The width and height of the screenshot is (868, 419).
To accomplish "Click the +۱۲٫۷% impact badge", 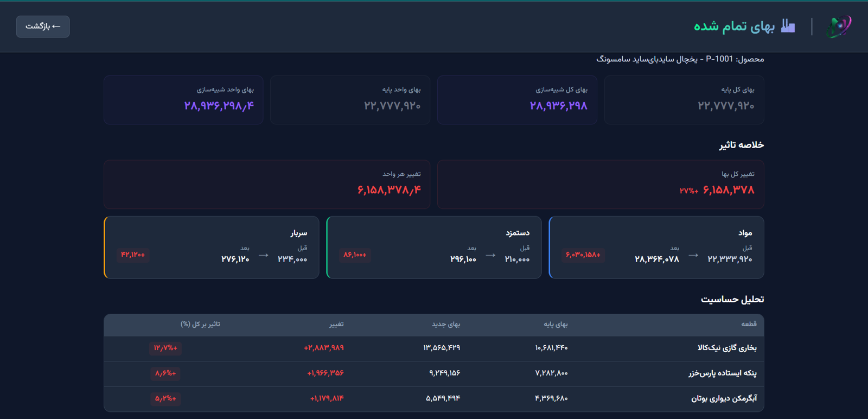I will point(165,348).
